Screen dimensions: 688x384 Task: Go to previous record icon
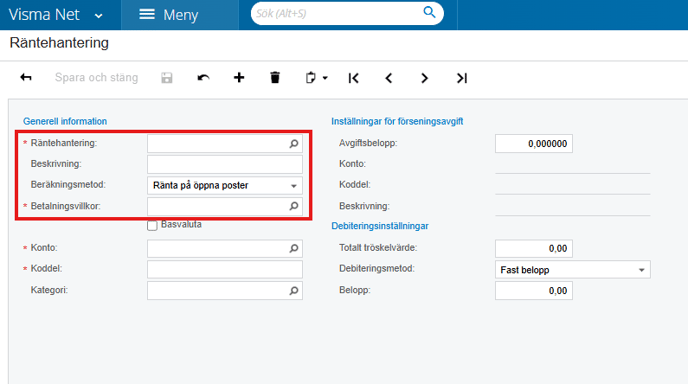click(x=389, y=78)
